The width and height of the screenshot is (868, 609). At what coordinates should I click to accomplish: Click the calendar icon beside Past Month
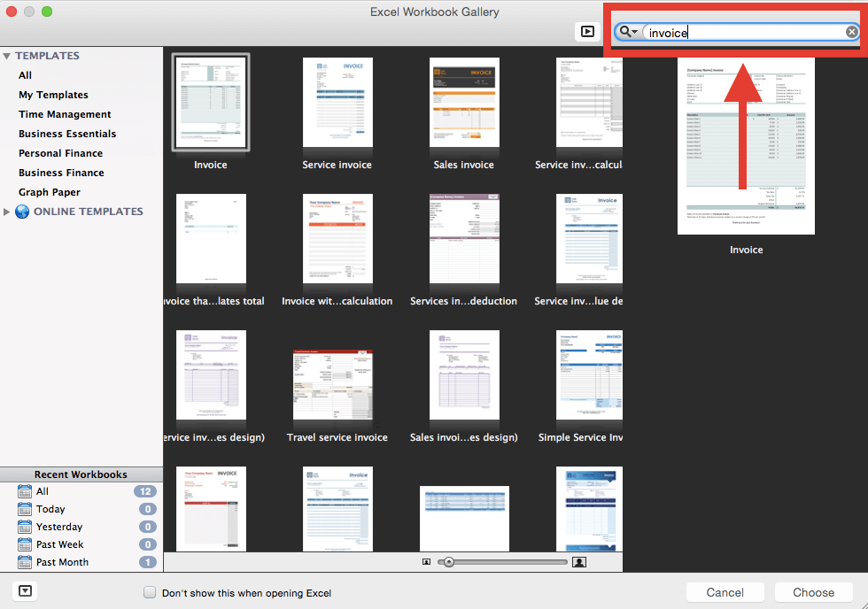[25, 562]
